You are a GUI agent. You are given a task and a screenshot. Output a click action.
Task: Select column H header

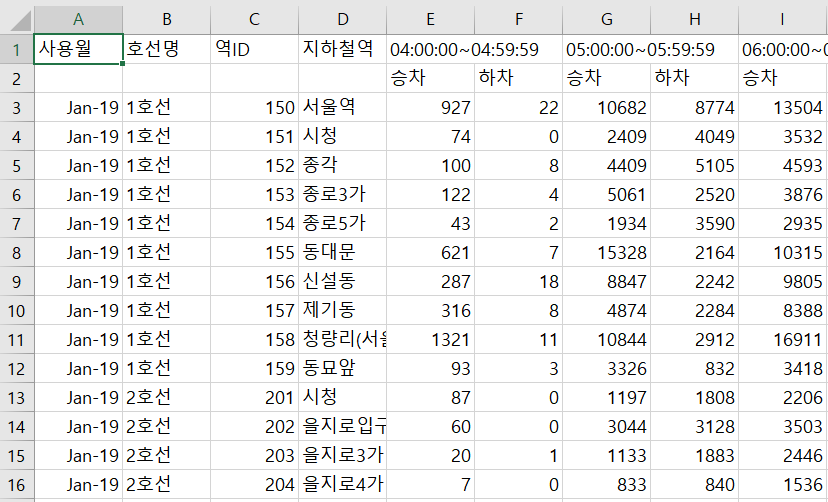pyautogui.click(x=694, y=20)
